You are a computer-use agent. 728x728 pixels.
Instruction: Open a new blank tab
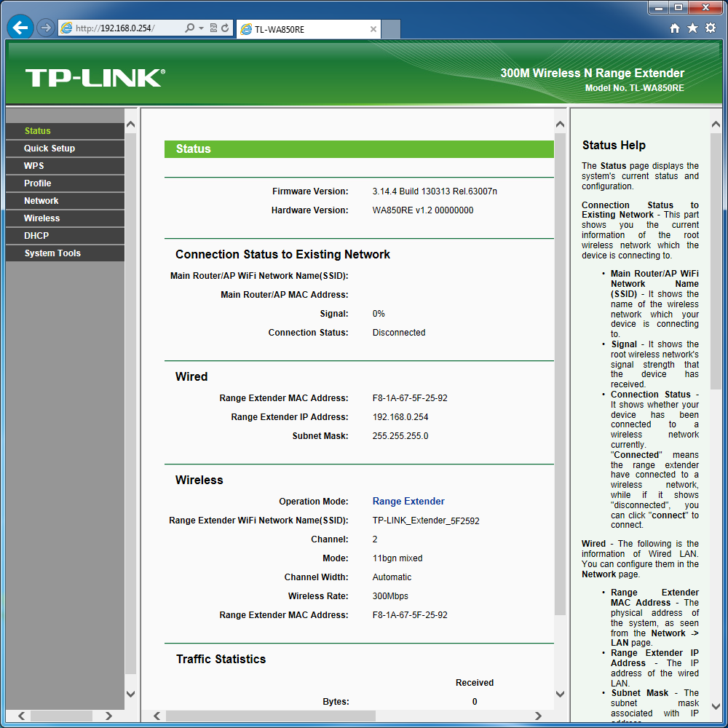pyautogui.click(x=391, y=29)
